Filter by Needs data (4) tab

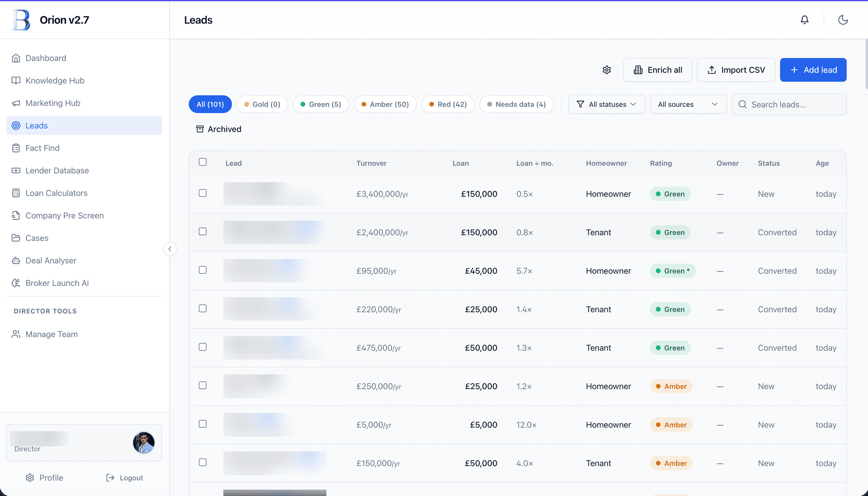517,104
